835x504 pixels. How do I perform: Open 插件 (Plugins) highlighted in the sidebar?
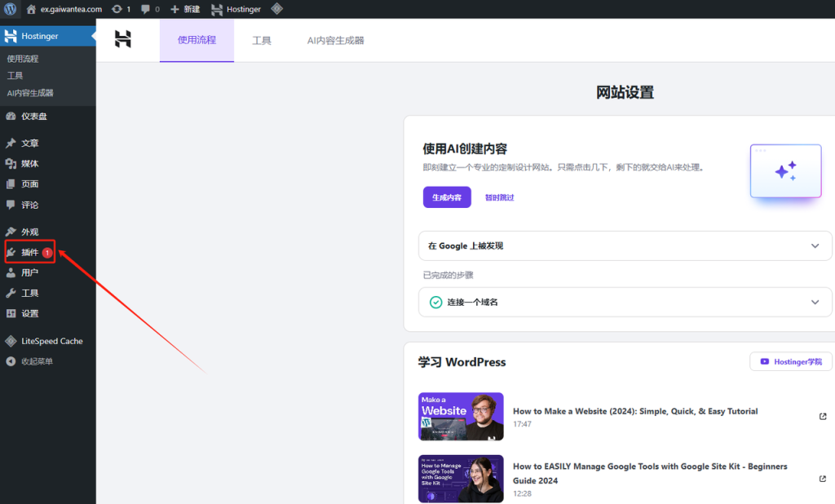pyautogui.click(x=27, y=252)
